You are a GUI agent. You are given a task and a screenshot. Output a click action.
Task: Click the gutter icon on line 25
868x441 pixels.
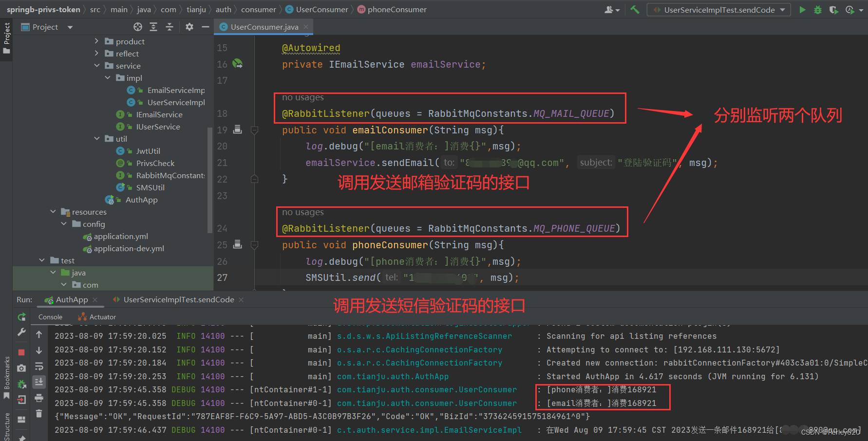(238, 244)
